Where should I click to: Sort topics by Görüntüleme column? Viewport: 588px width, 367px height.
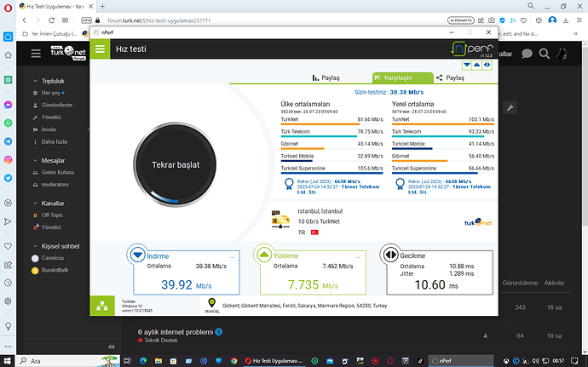click(x=520, y=283)
